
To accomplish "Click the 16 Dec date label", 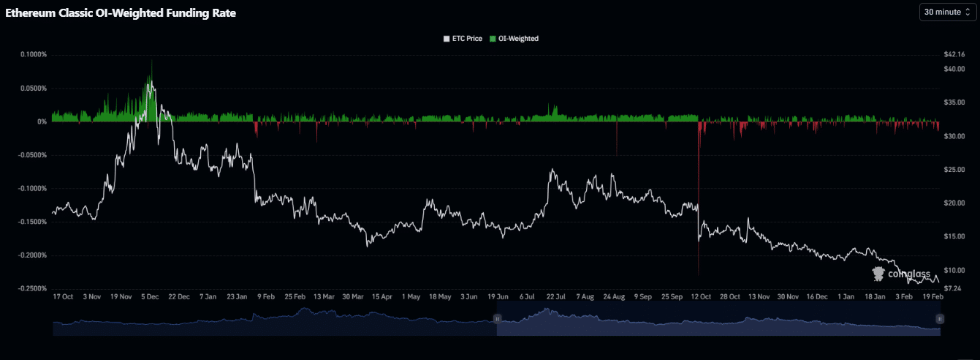I will tap(816, 297).
